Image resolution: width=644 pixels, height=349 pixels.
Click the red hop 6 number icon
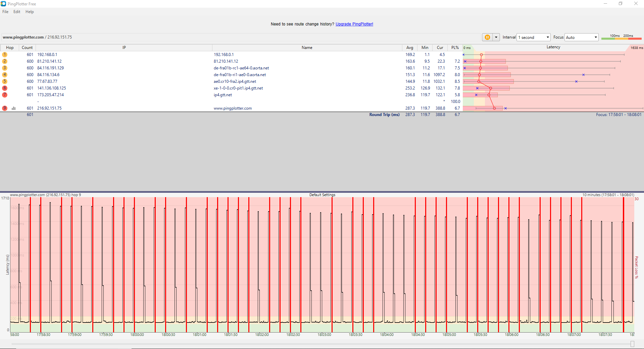click(5, 88)
